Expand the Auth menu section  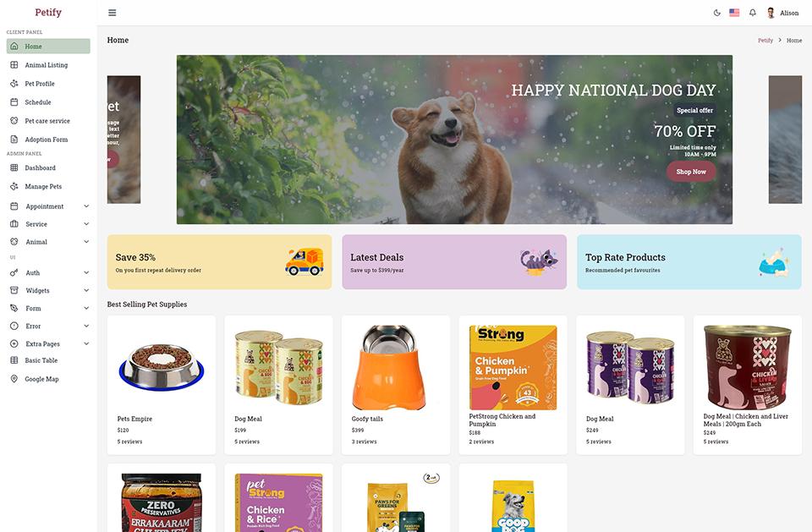tap(49, 272)
